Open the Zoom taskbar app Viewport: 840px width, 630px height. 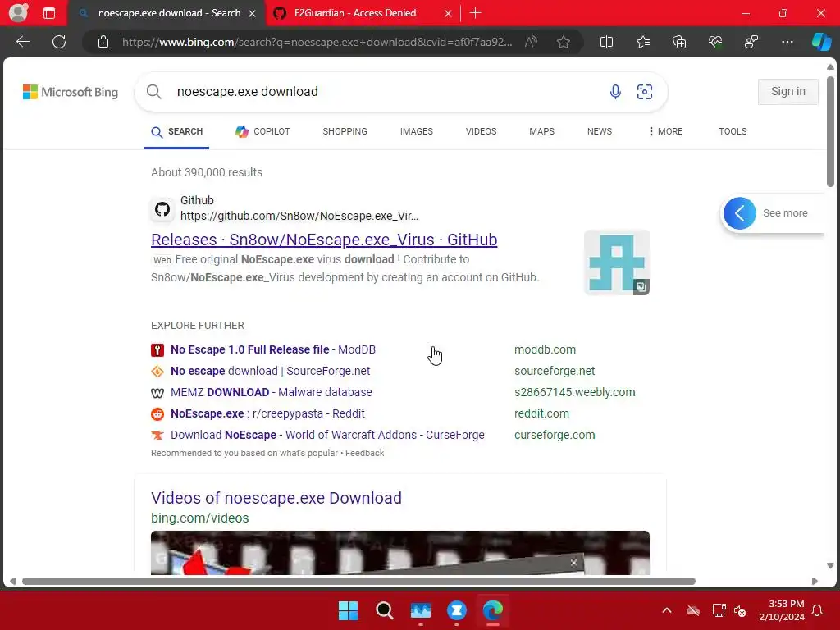(456, 610)
